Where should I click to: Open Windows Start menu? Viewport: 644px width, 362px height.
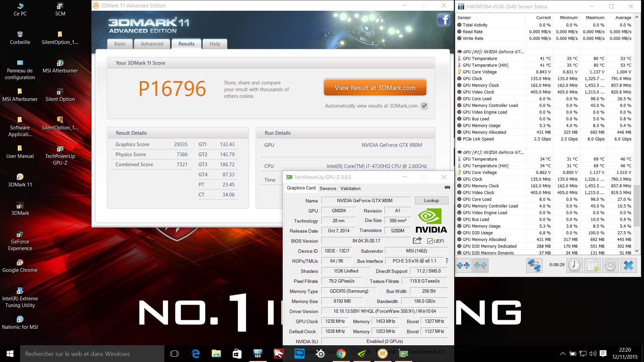click(x=10, y=354)
